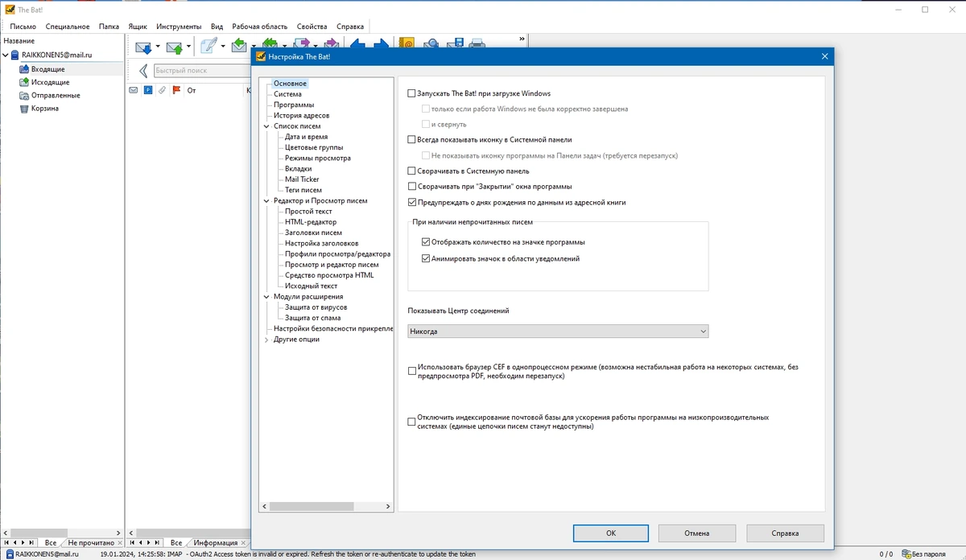Select the Корзина trash folder
The height and width of the screenshot is (560, 966).
click(44, 109)
